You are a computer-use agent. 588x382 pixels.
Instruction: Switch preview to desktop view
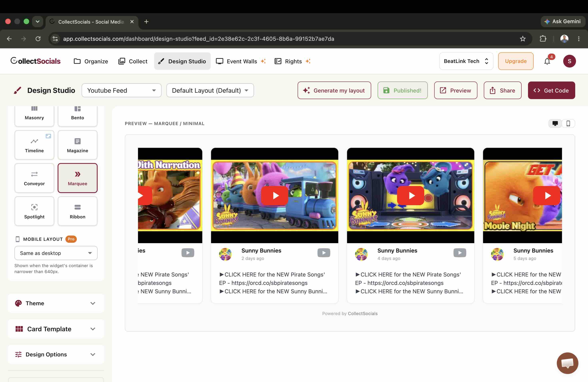(555, 123)
